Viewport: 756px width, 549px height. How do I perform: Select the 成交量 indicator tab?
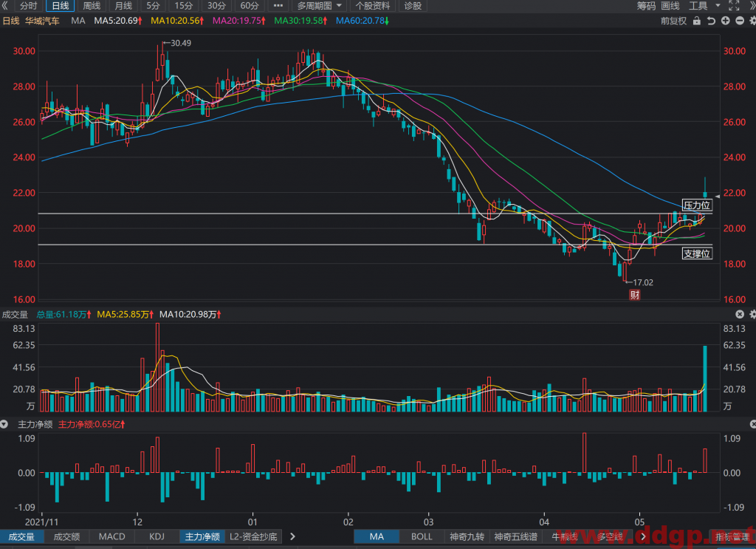[x=21, y=536]
